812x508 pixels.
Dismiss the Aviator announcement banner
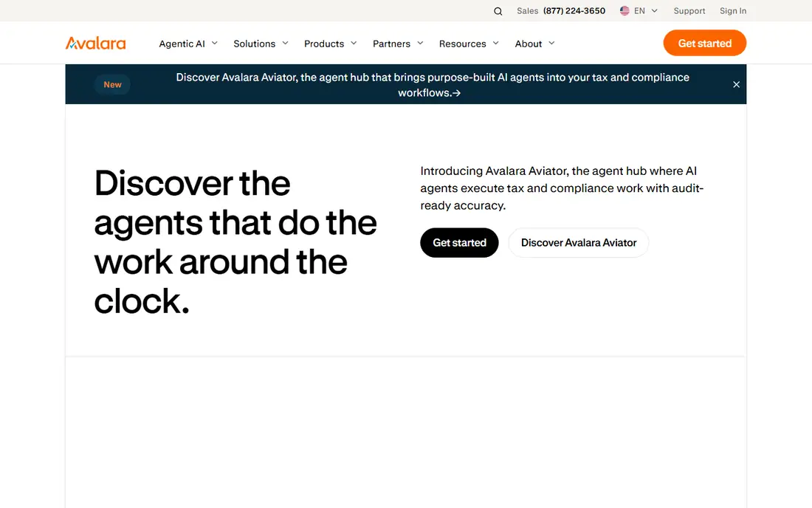point(736,84)
